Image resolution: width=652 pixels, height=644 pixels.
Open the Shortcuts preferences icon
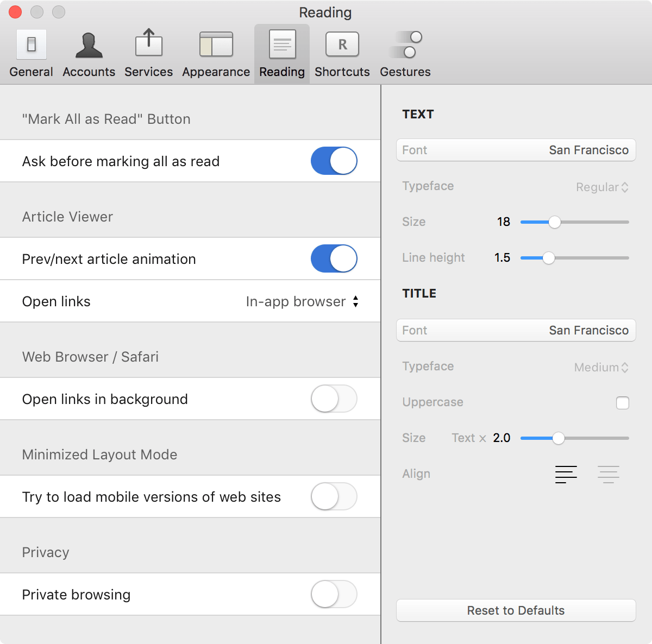pyautogui.click(x=342, y=45)
